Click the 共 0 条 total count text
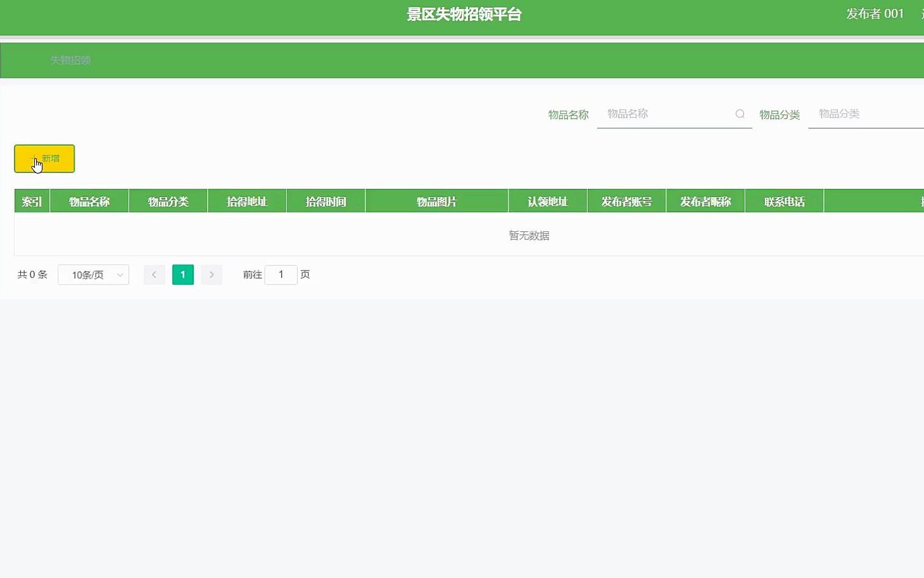This screenshot has height=578, width=924. coord(32,274)
